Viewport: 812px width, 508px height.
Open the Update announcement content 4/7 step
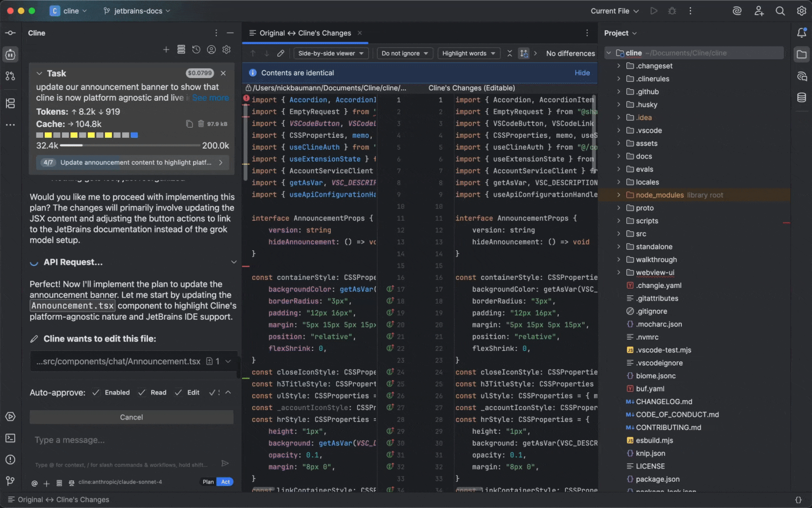pyautogui.click(x=132, y=162)
